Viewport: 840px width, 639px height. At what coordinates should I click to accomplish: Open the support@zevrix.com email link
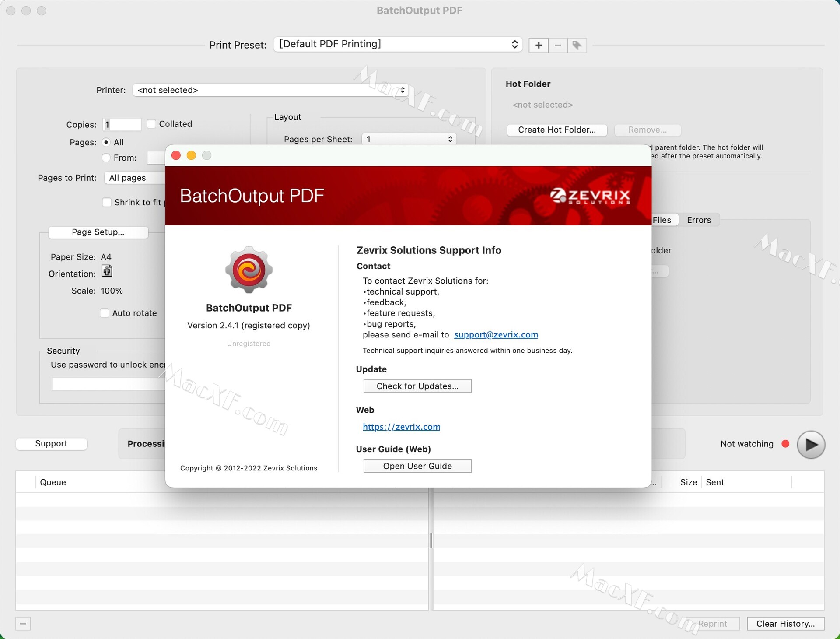(496, 335)
